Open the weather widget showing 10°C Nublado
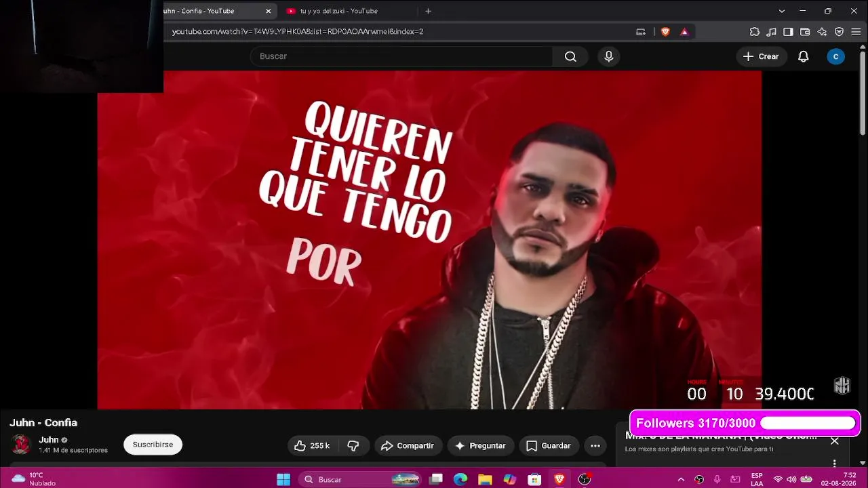This screenshot has width=868, height=488. tap(34, 479)
